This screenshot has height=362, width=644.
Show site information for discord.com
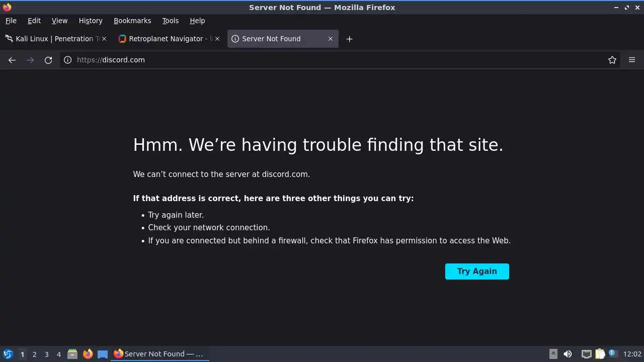coord(67,60)
